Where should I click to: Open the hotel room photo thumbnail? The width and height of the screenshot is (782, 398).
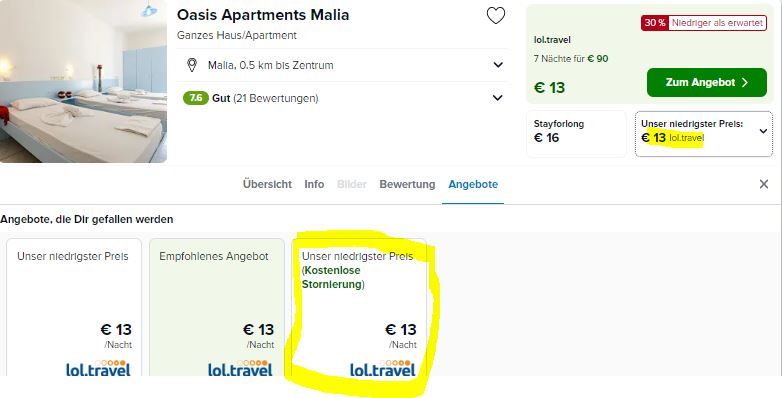83,81
